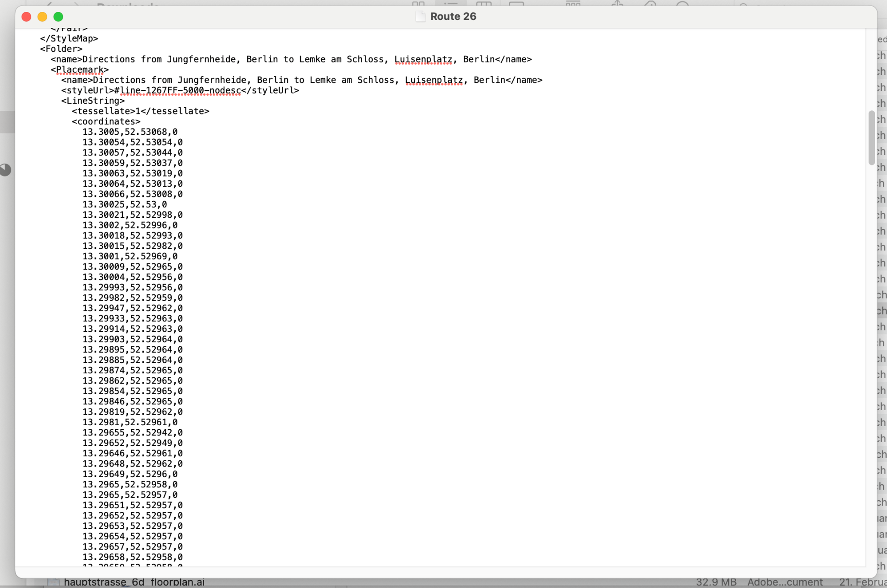Image resolution: width=887 pixels, height=588 pixels.
Task: Click coordinate line 13.2981,52.52961,0
Action: (x=130, y=423)
